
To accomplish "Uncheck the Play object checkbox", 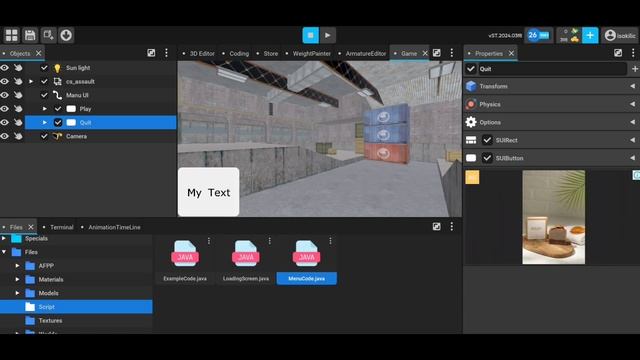I will click(x=58, y=109).
